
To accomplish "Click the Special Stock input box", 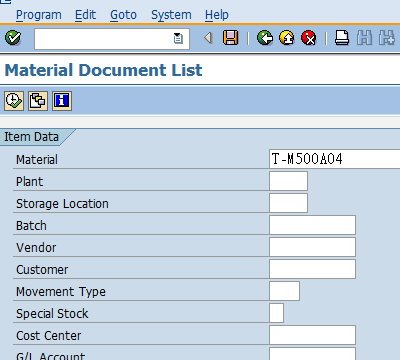I will (276, 313).
